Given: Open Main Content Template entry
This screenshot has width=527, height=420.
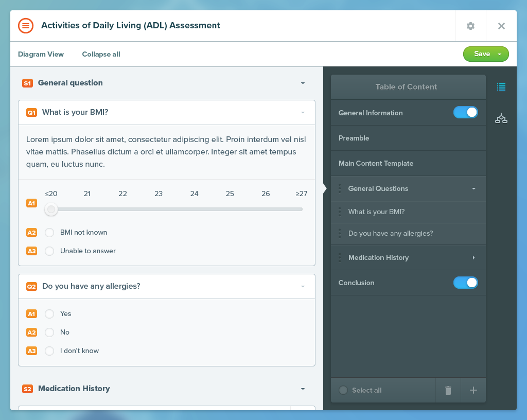Looking at the screenshot, I should click(x=408, y=163).
